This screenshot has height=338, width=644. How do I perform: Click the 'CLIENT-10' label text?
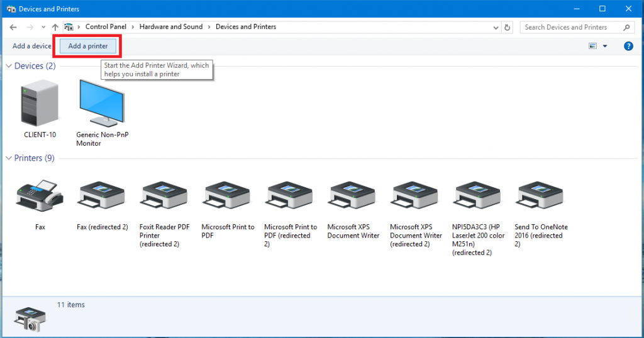[40, 134]
